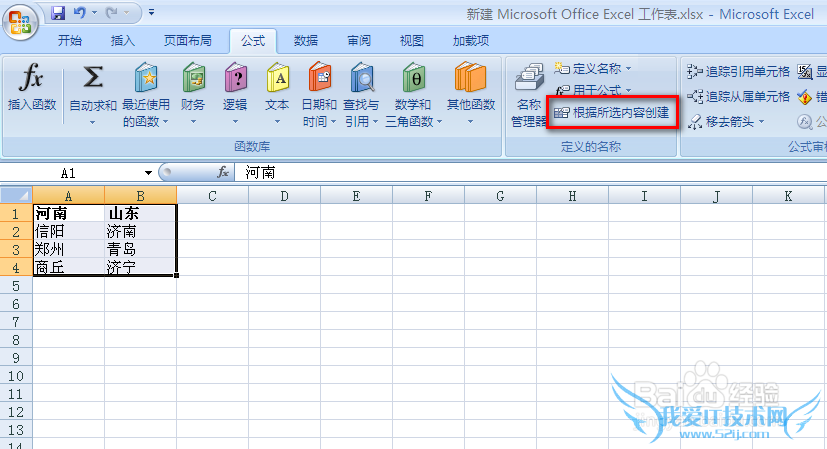827x449 pixels.
Task: Open the Quick Access Toolbar customize arrow
Action: click(x=151, y=12)
